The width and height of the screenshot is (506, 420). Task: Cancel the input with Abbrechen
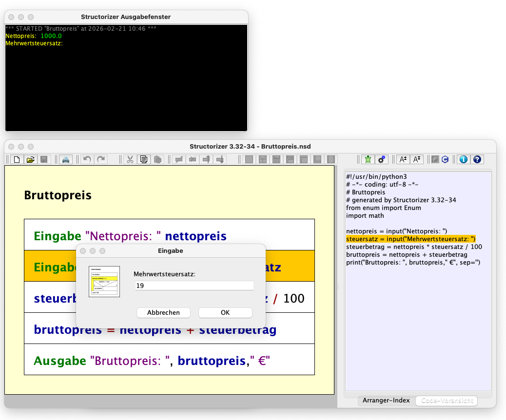(164, 313)
